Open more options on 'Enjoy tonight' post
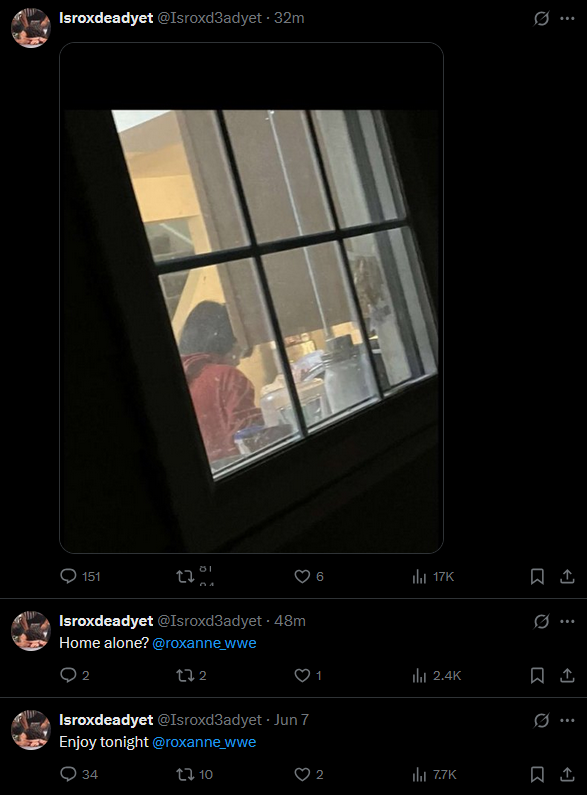This screenshot has width=587, height=795. (x=567, y=720)
